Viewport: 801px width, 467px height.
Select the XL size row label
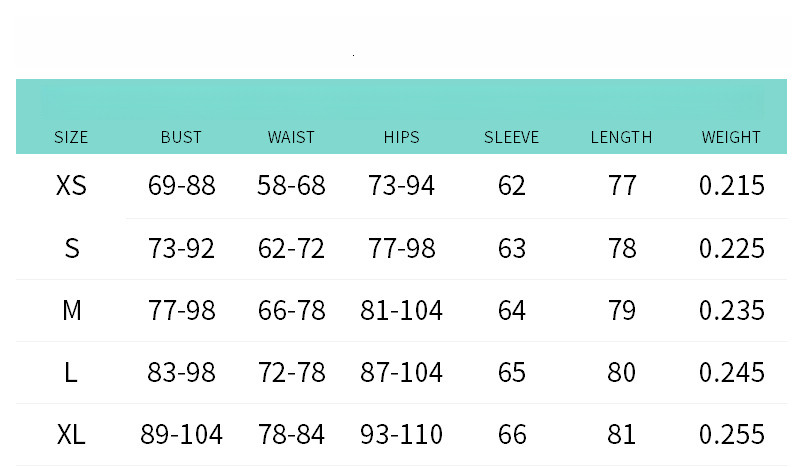[x=70, y=435]
